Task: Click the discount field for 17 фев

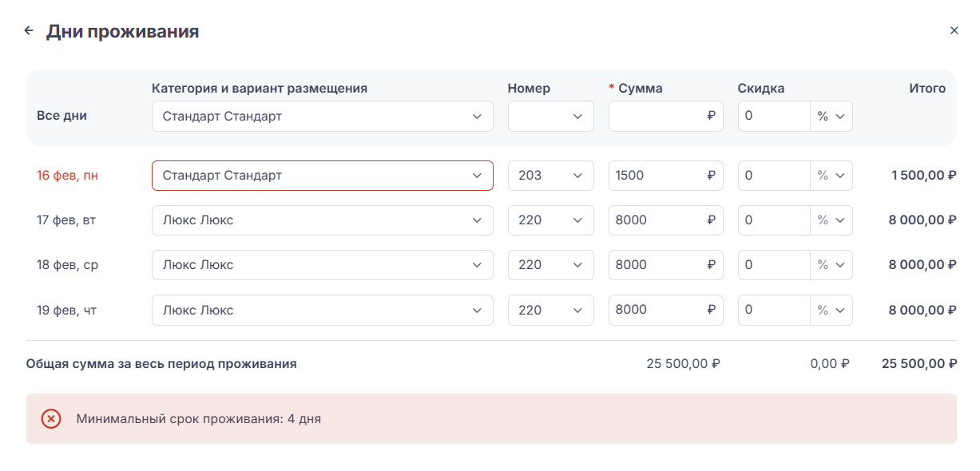Action: (773, 220)
